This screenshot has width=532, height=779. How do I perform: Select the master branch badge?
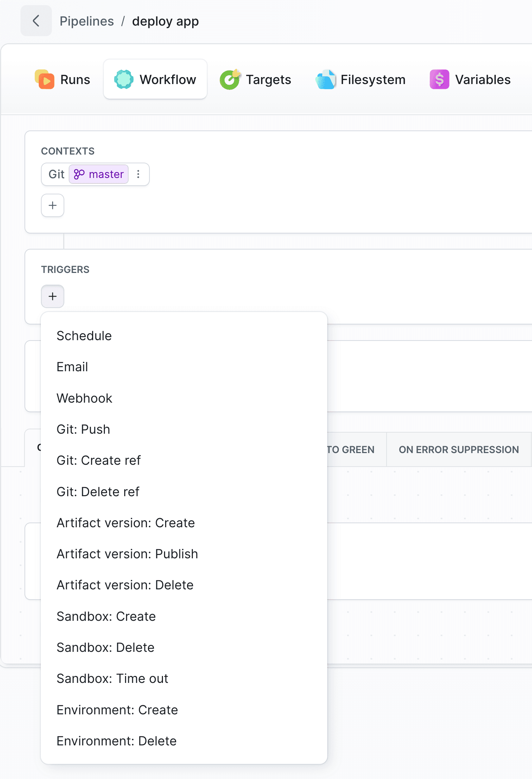99,174
